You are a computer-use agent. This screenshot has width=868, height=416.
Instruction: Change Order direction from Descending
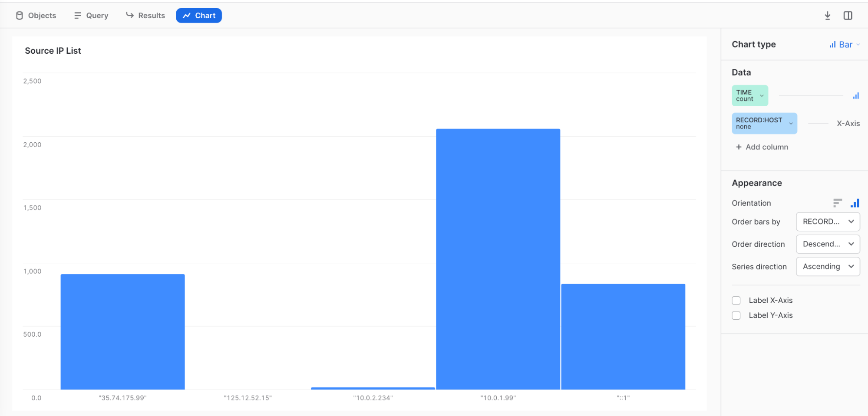(x=828, y=244)
